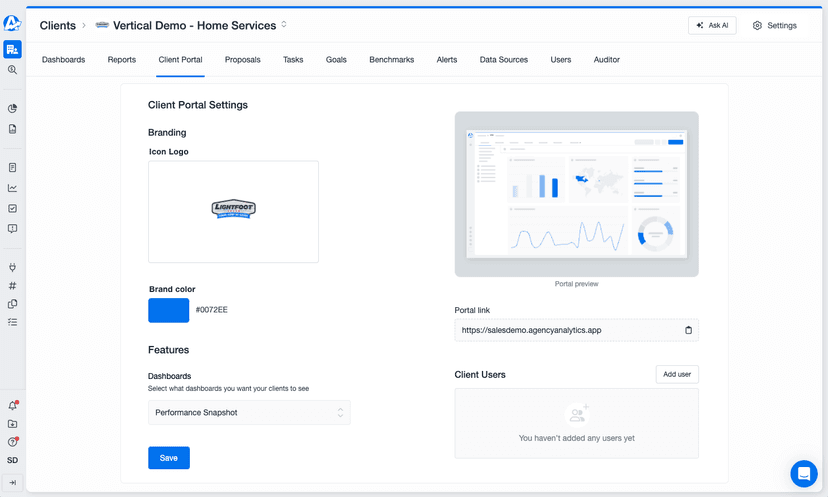Open the file reports sidebar icon
Image resolution: width=828 pixels, height=497 pixels.
[12, 129]
